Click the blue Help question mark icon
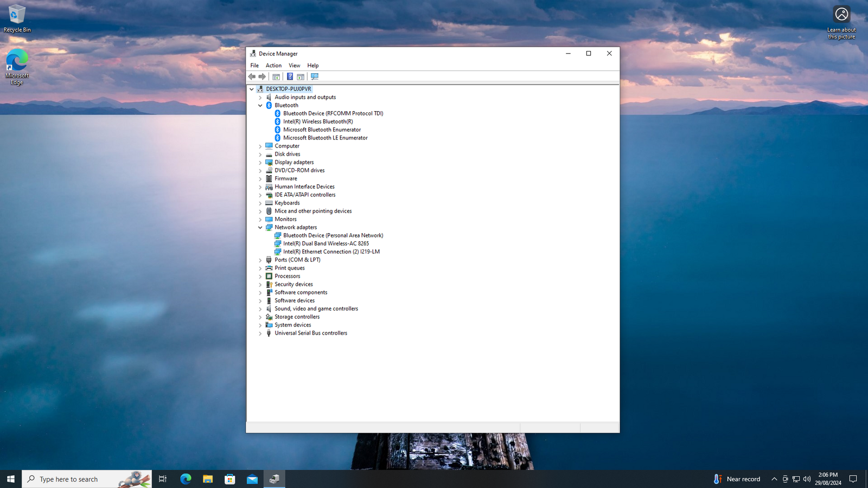868x488 pixels. pyautogui.click(x=290, y=76)
